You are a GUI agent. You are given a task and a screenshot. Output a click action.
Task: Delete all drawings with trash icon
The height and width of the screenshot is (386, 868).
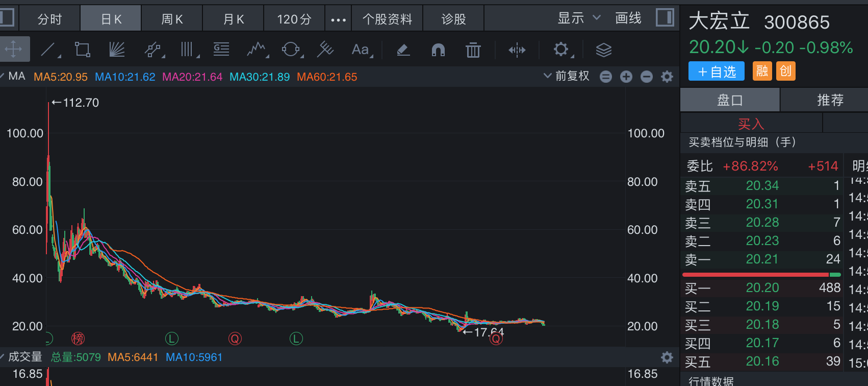(473, 50)
